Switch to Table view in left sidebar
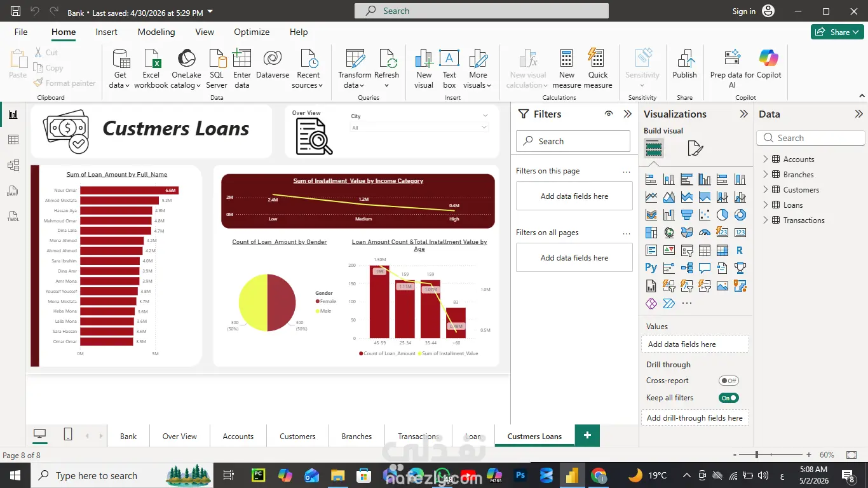Image resolution: width=868 pixels, height=488 pixels. [x=13, y=140]
